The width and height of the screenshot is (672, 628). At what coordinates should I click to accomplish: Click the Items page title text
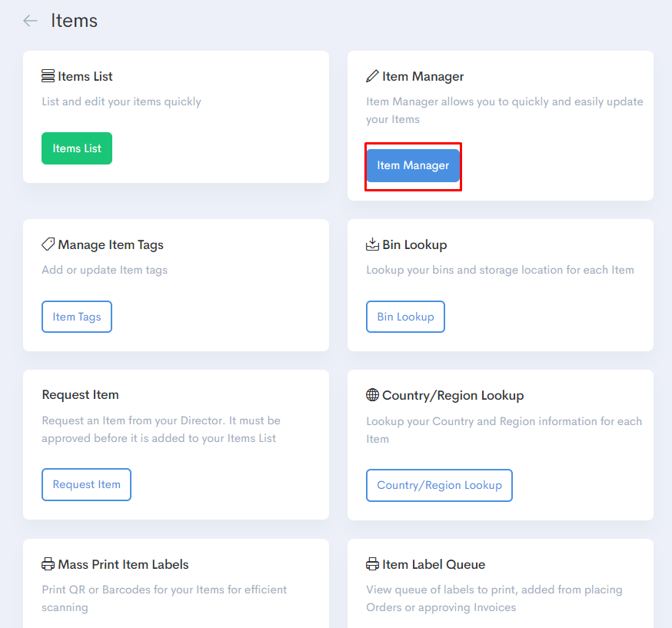[x=74, y=21]
